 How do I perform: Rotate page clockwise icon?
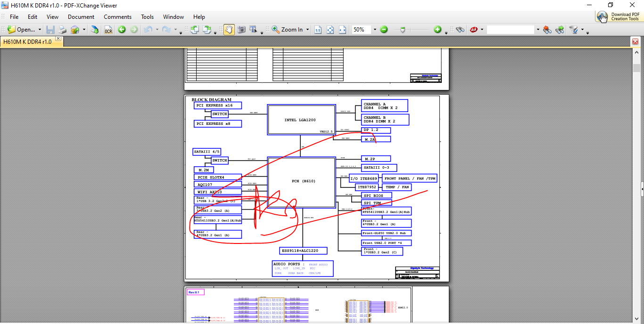(x=206, y=30)
